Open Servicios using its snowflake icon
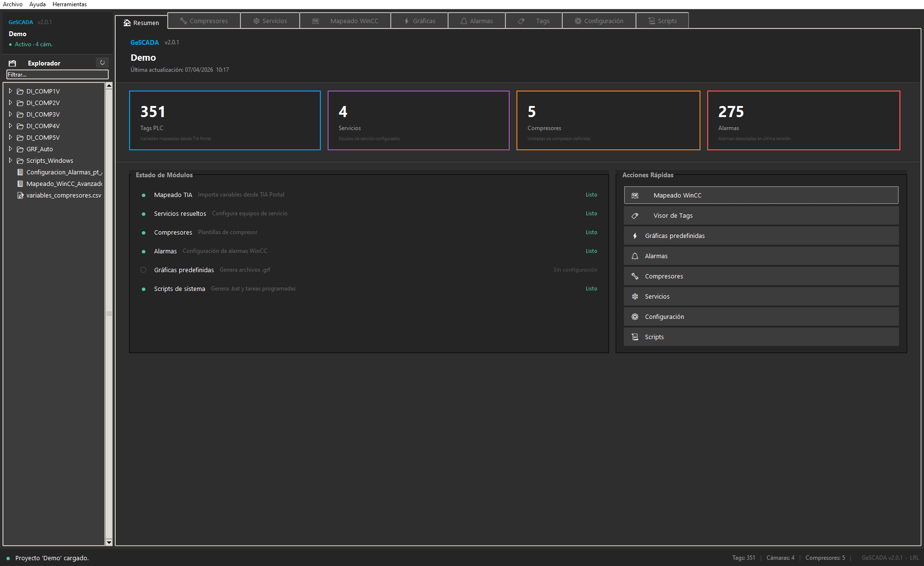Screen dimensions: 924x566 (x=635, y=296)
